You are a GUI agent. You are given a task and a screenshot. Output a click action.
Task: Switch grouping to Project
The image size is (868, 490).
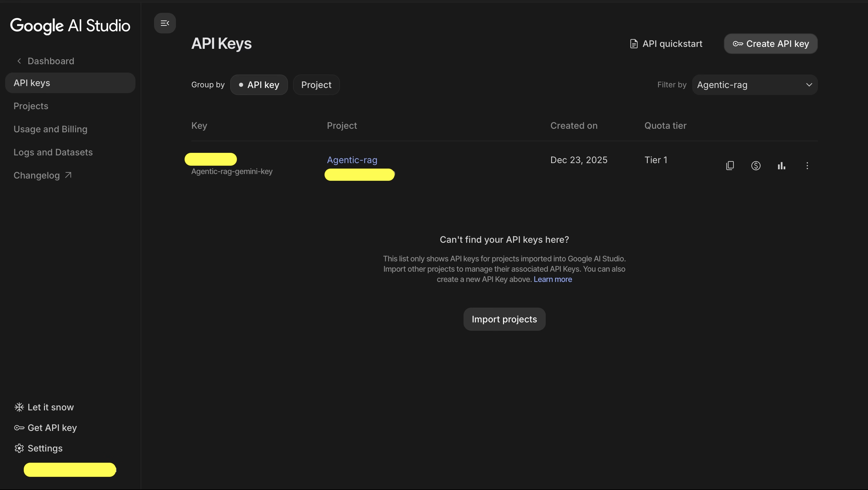[x=316, y=84]
